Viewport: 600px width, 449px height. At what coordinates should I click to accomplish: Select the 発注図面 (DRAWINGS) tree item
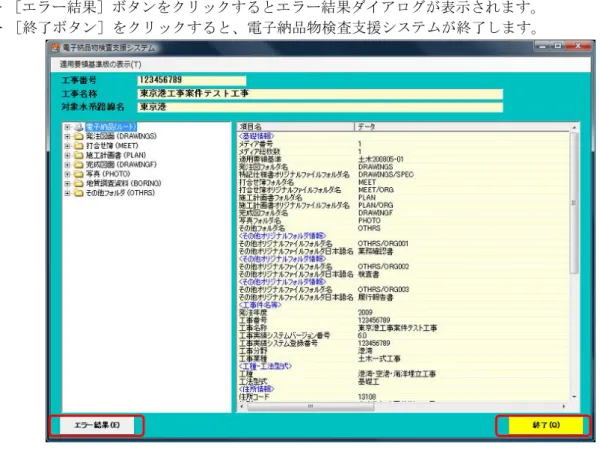tap(121, 136)
